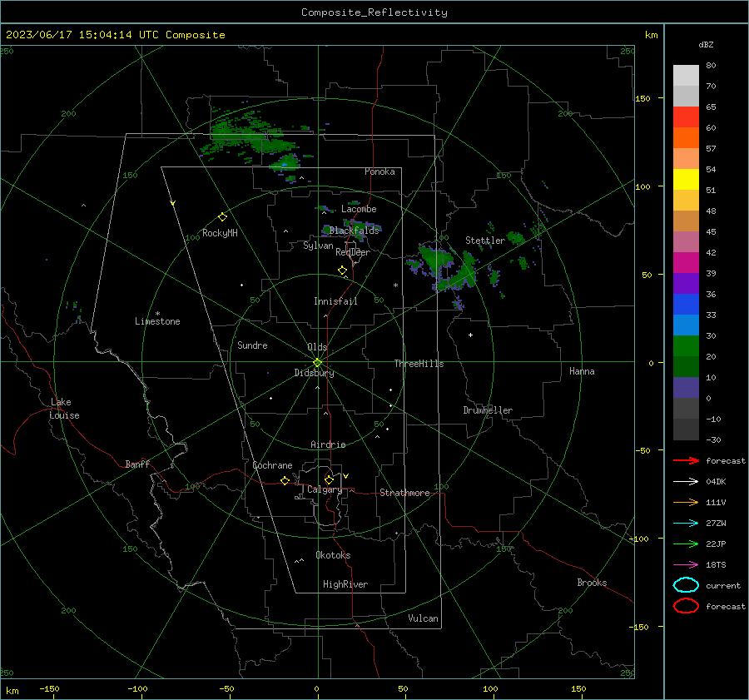Click the Stettler town label
The image size is (749, 700).
[x=485, y=241]
